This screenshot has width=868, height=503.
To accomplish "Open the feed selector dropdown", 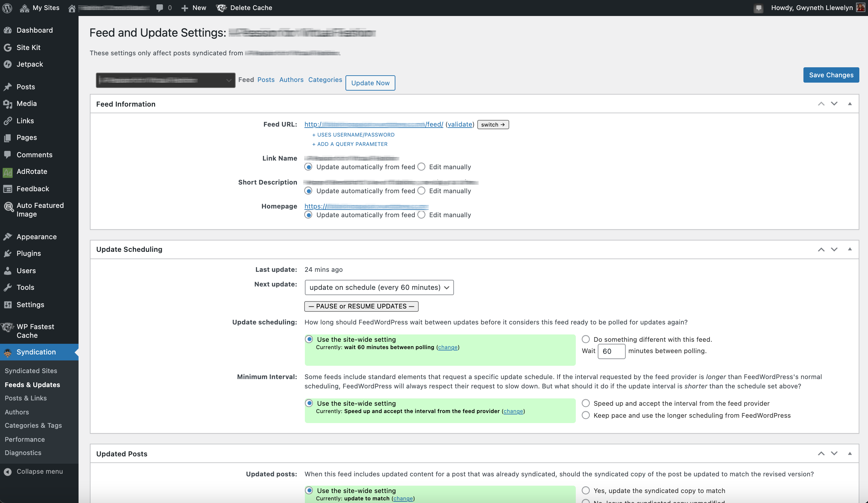I will [166, 80].
